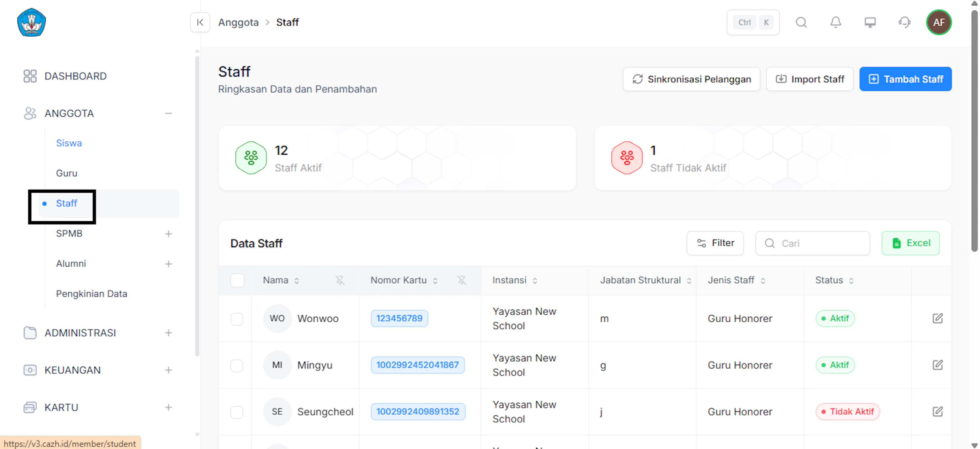Click the WO avatar for Wonwoo

pos(277,319)
